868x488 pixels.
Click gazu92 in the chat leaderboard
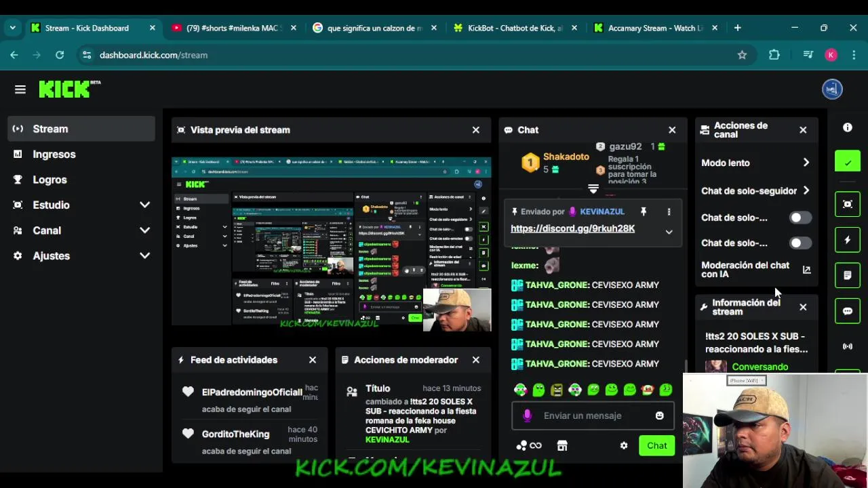[625, 146]
